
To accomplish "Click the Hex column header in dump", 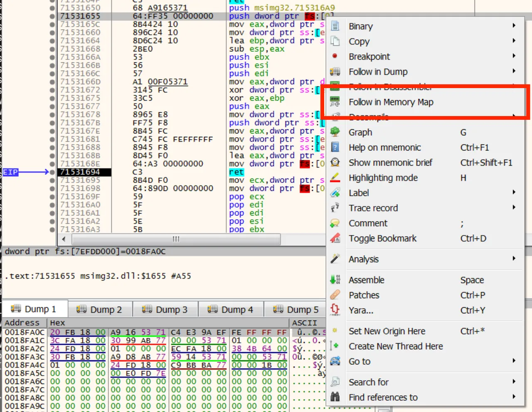I will (x=168, y=323).
